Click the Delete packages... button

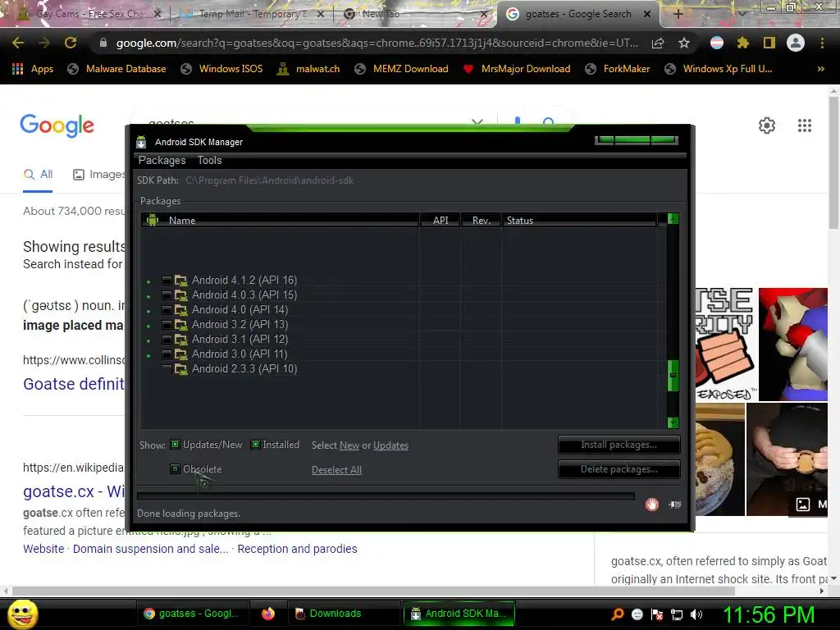pos(619,469)
